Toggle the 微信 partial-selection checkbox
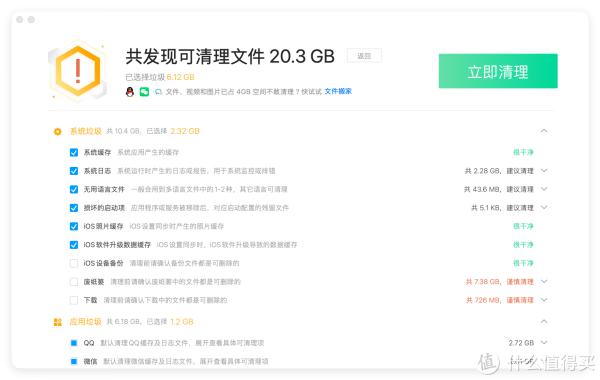The width and height of the screenshot is (600, 380). pyautogui.click(x=74, y=361)
